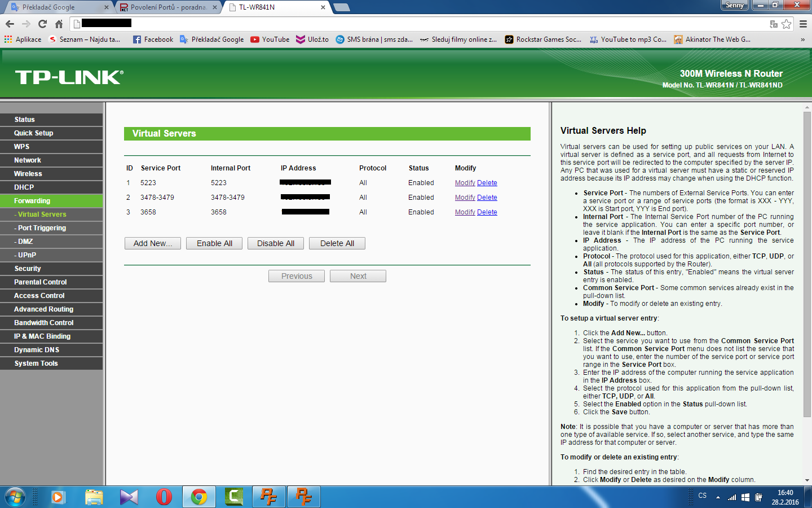This screenshot has width=812, height=508.
Task: Open the Access Control menu
Action: [51, 296]
